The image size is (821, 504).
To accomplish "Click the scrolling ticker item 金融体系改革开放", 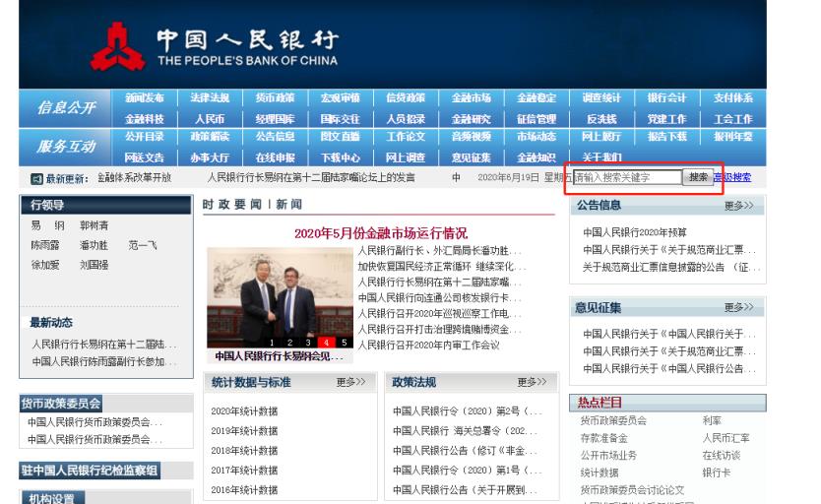I will [x=135, y=177].
